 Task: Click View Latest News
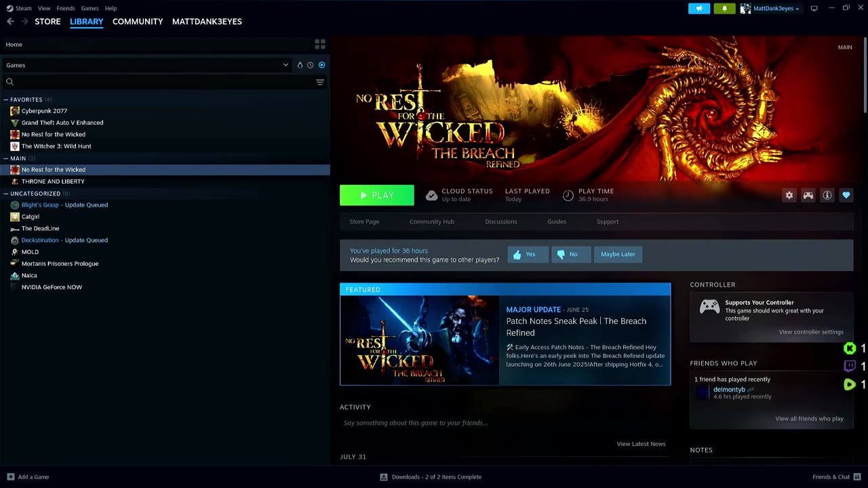641,444
